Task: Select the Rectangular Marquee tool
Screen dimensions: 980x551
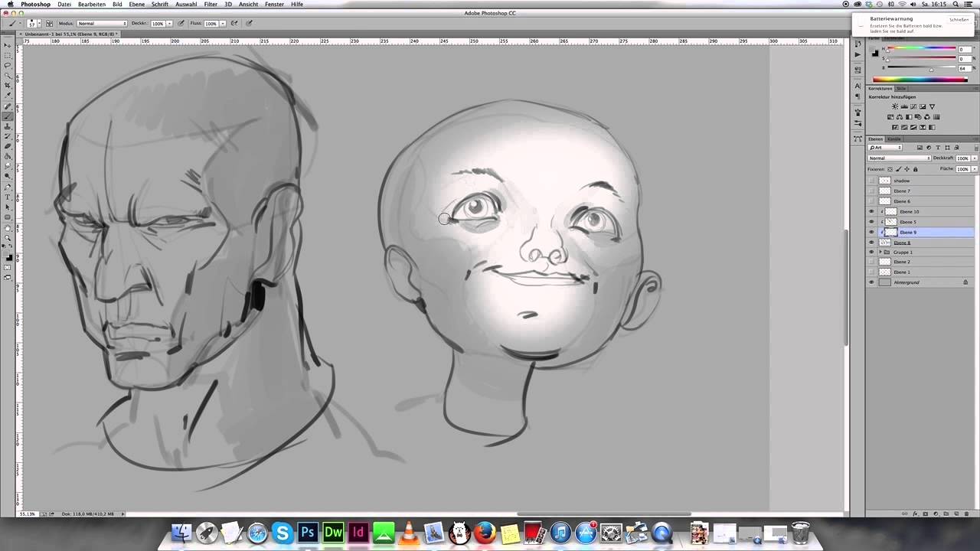Action: coord(8,56)
